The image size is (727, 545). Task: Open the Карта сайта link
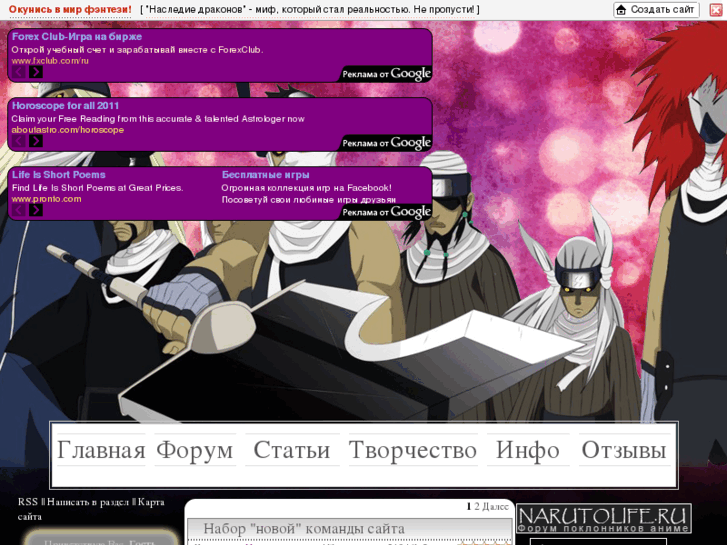(x=91, y=509)
